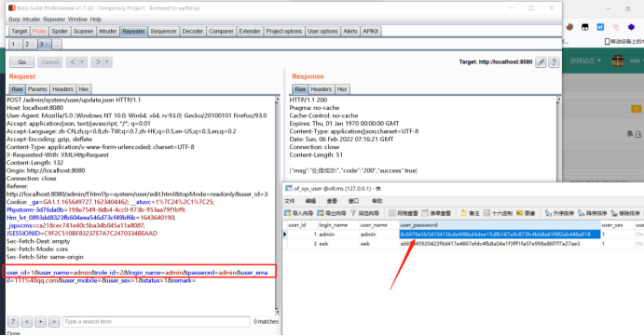
Task: Click the black-and-white face extension icon in browser
Action: point(585,27)
